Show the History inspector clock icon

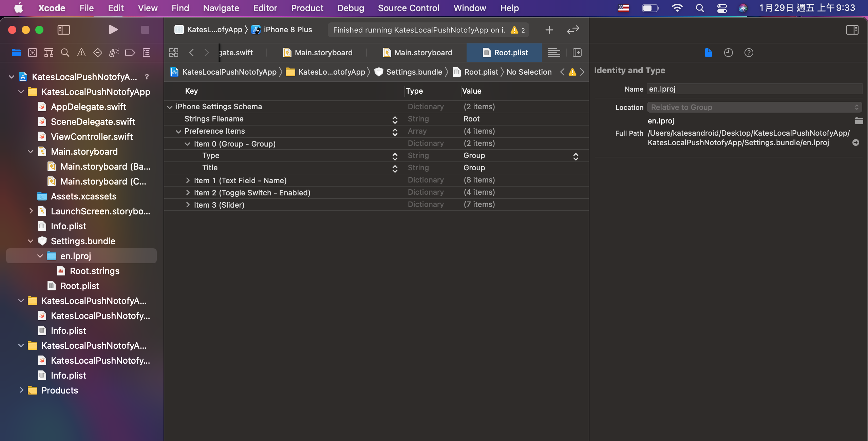click(x=728, y=53)
